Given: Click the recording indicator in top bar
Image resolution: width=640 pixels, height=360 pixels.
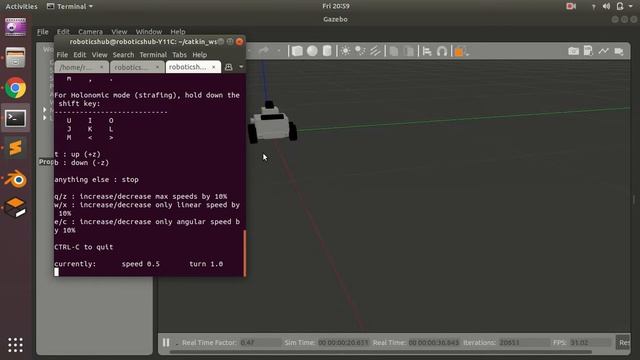Looking at the screenshot, I should (x=571, y=6).
